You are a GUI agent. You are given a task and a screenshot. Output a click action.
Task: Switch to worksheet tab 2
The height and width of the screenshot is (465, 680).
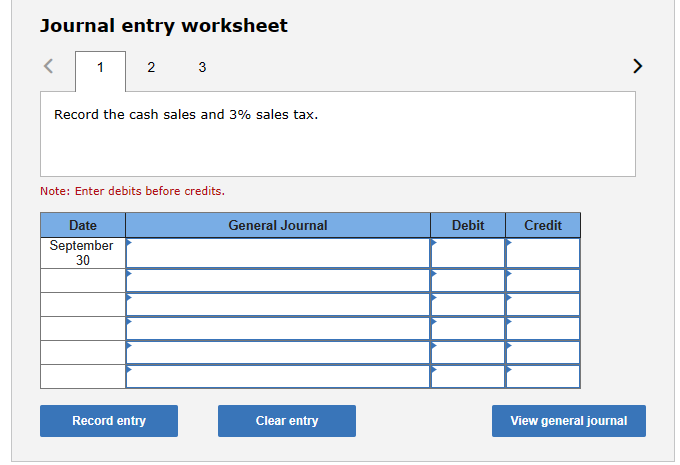pyautogui.click(x=151, y=67)
